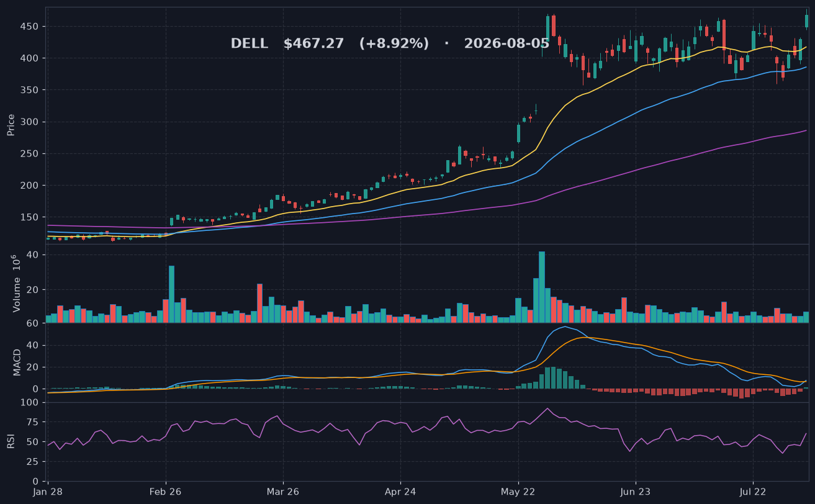Click the Feb 26 volume spike bar
This screenshot has height=504, width=815.
coord(171,294)
